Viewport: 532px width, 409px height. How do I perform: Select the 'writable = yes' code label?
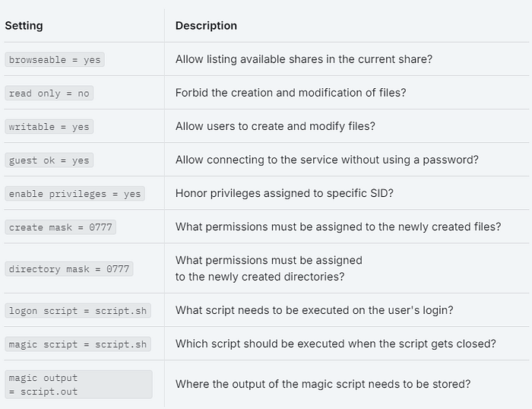pyautogui.click(x=49, y=127)
